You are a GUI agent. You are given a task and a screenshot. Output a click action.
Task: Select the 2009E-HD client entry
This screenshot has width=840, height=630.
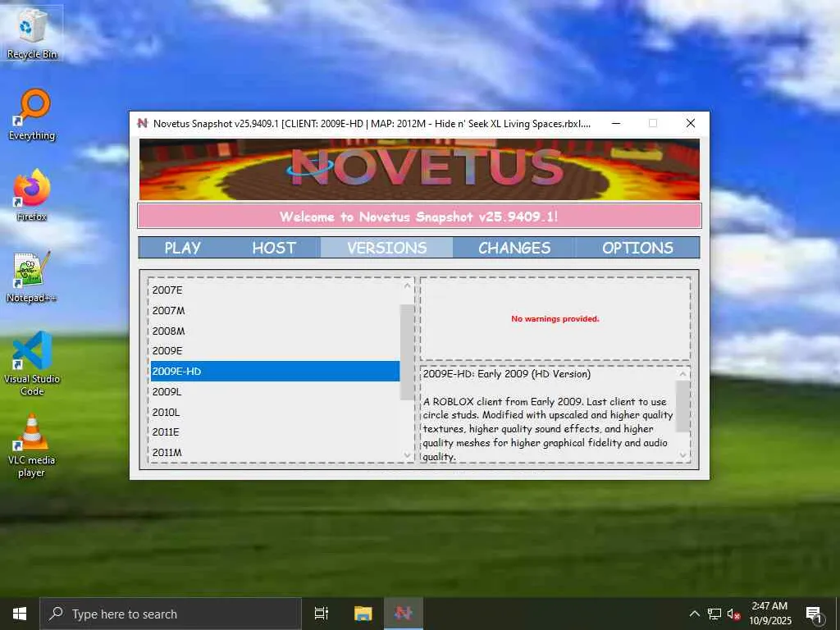pyautogui.click(x=276, y=372)
